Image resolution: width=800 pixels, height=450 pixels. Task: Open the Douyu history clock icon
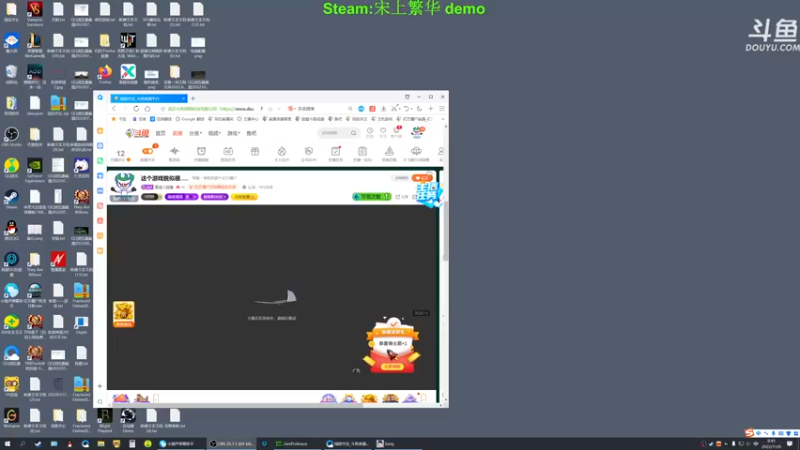point(370,132)
